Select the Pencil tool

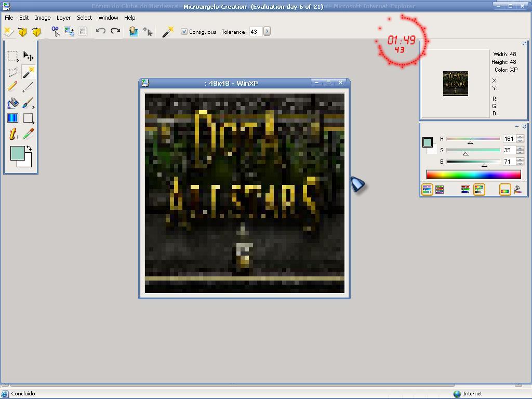pos(12,86)
